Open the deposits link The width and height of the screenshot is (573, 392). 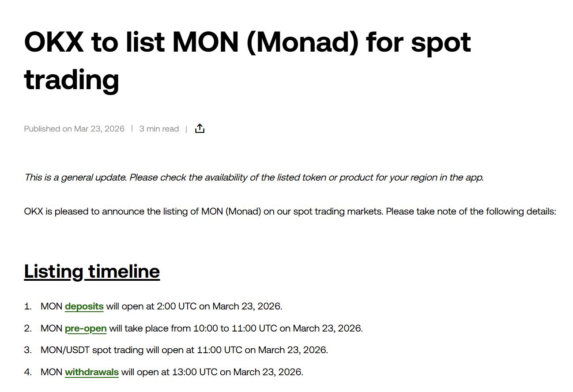tap(84, 306)
